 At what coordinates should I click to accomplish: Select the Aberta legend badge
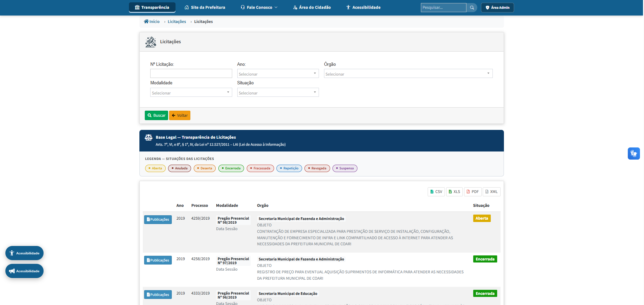155,168
